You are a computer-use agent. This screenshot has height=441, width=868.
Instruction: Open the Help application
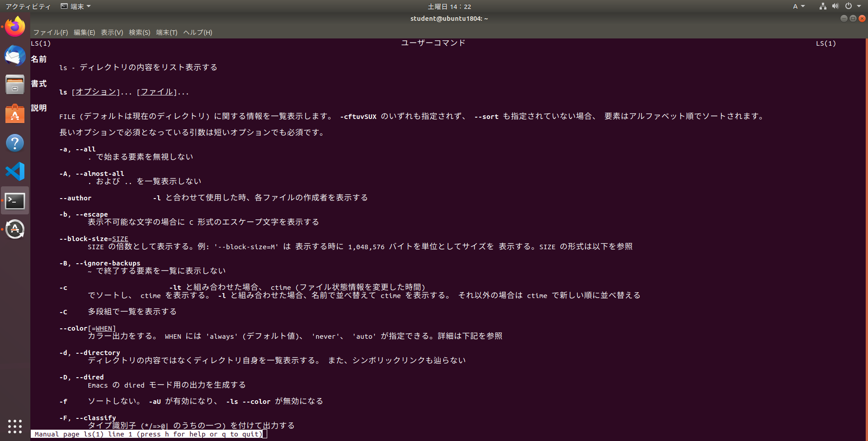click(x=15, y=142)
